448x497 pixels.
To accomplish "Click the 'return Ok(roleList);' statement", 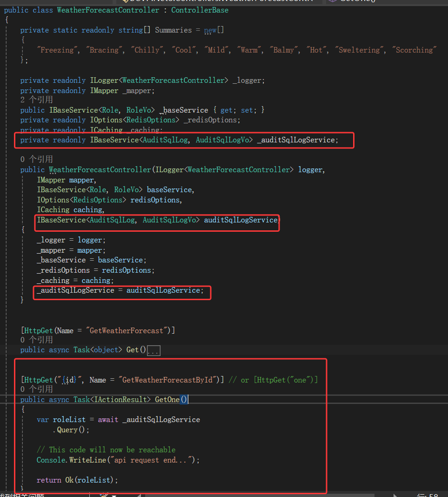I will point(77,480).
